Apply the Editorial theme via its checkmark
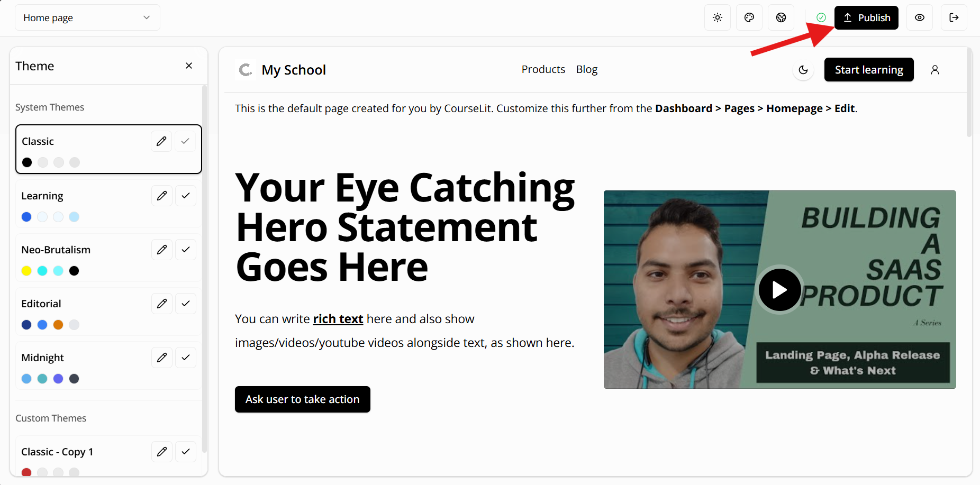The image size is (980, 485). 186,303
